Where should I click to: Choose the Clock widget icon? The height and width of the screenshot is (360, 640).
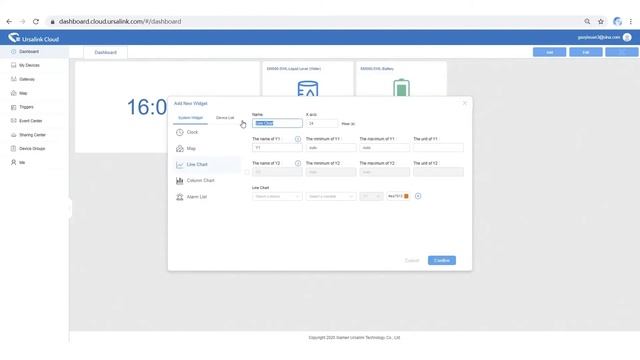[180, 132]
